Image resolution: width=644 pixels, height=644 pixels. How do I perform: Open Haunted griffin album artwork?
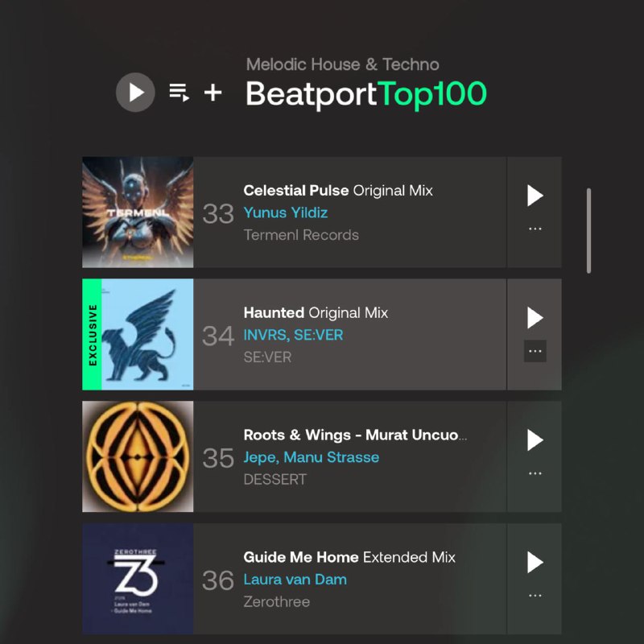pos(138,334)
